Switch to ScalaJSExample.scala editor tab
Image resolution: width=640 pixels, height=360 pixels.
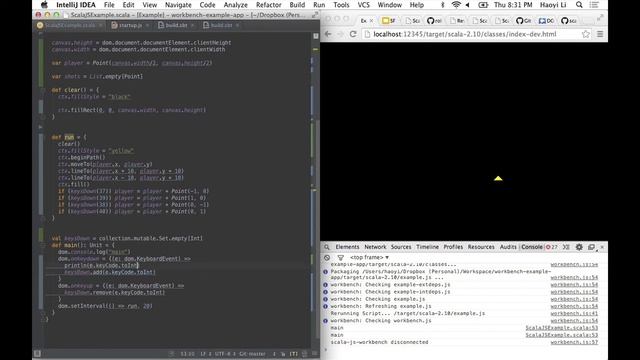point(69,25)
